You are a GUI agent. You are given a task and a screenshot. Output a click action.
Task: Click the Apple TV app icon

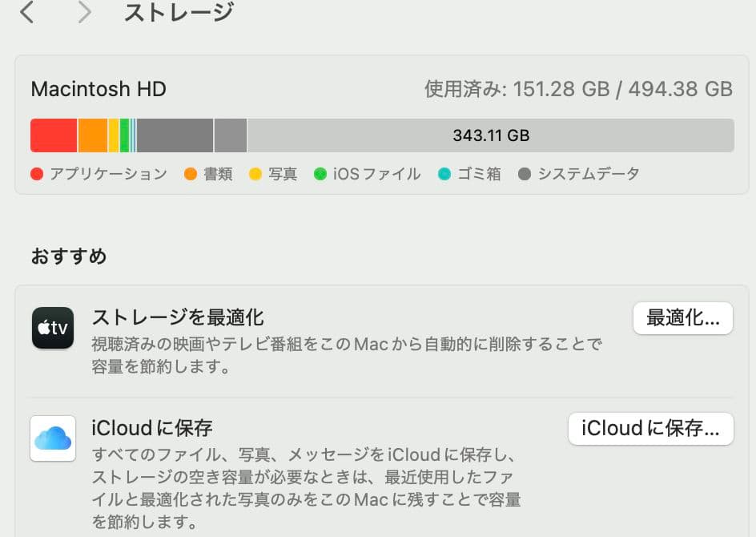[x=52, y=328]
